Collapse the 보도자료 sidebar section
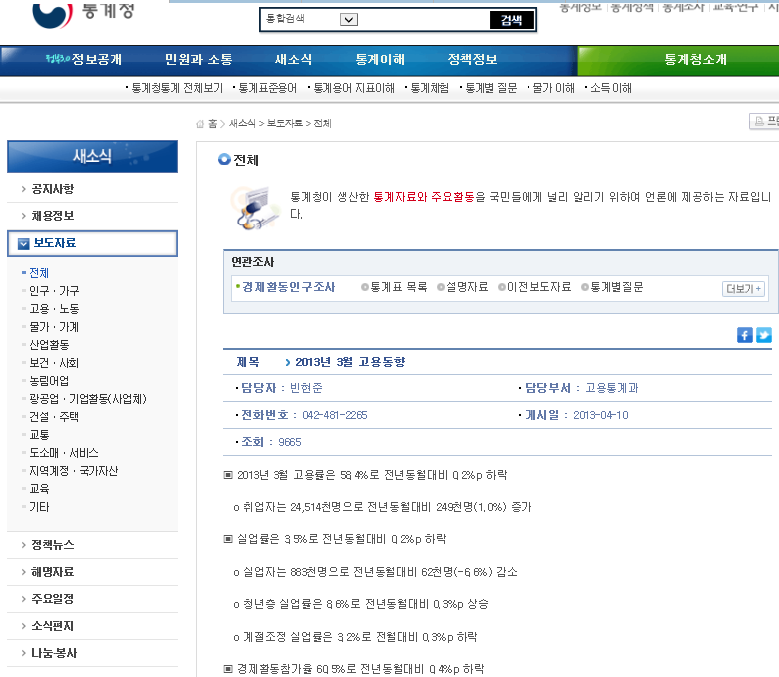 [x=24, y=243]
